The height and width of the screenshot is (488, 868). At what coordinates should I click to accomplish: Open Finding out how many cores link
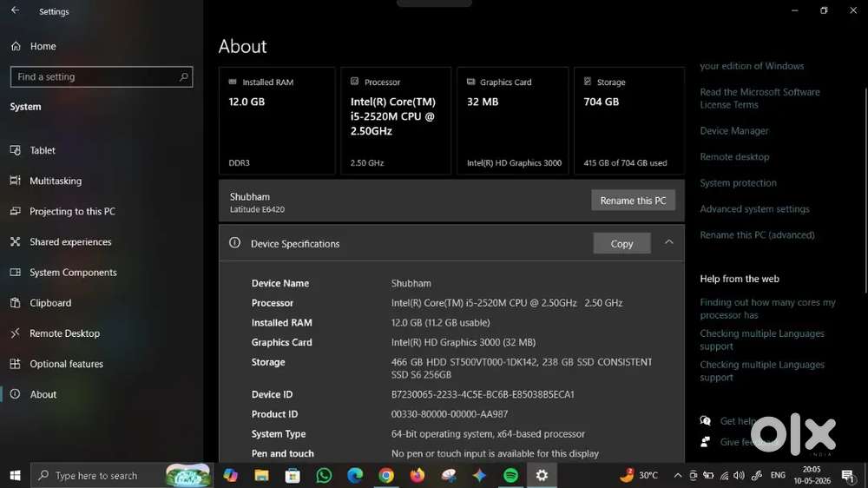[x=767, y=308]
